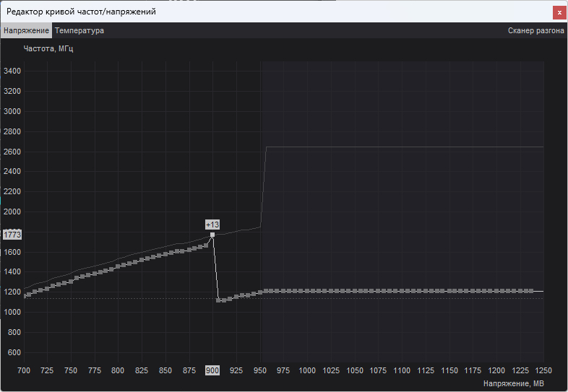Open the Температура tab
Image resolution: width=568 pixels, height=392 pixels.
pos(79,31)
